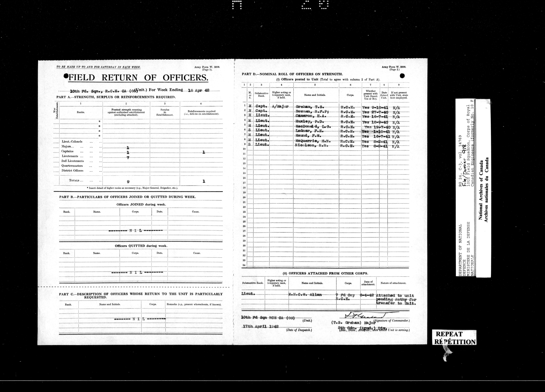The height and width of the screenshot is (392, 545).
Task: Click the PART B heading
Action: coord(127,197)
